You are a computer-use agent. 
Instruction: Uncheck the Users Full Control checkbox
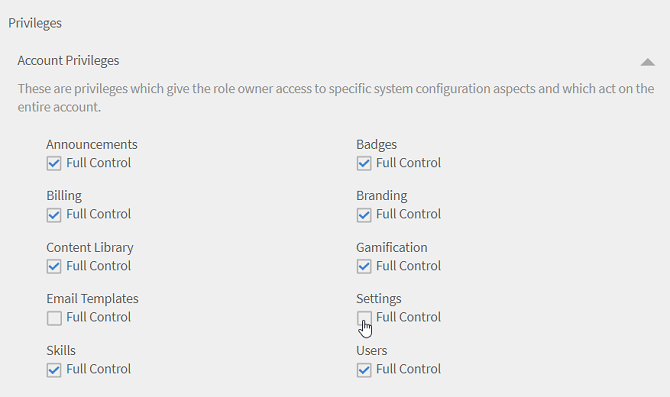click(x=364, y=370)
